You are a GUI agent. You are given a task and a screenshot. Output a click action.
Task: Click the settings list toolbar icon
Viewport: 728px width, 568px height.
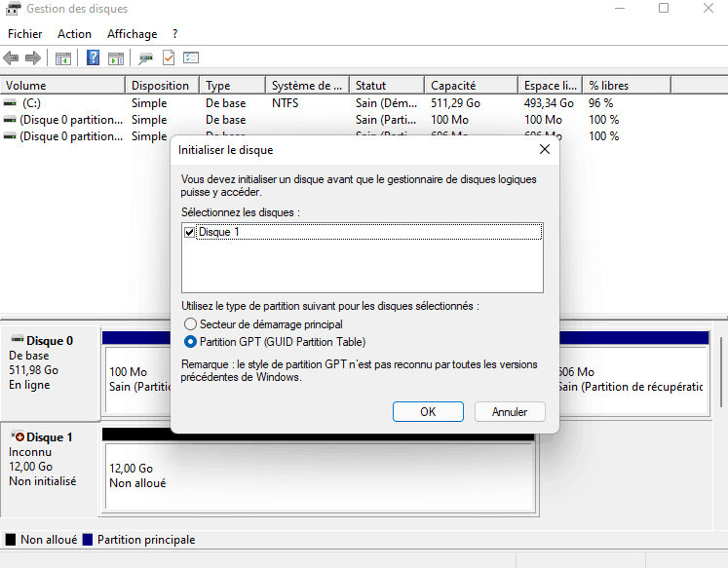191,57
